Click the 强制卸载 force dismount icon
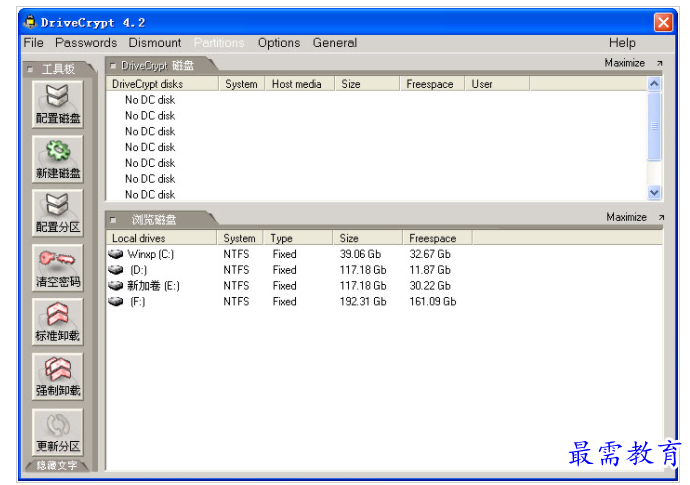 click(58, 377)
